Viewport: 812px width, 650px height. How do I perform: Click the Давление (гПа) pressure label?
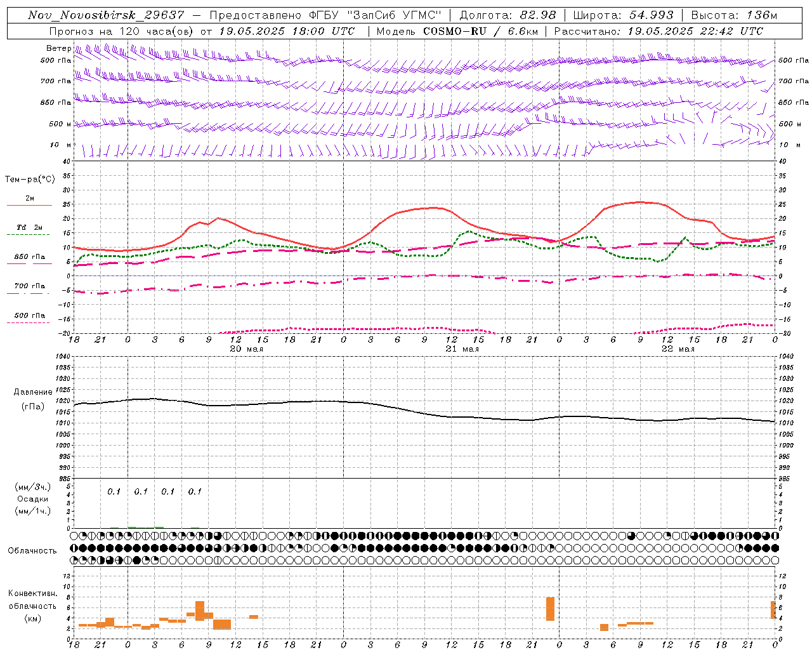tap(32, 399)
